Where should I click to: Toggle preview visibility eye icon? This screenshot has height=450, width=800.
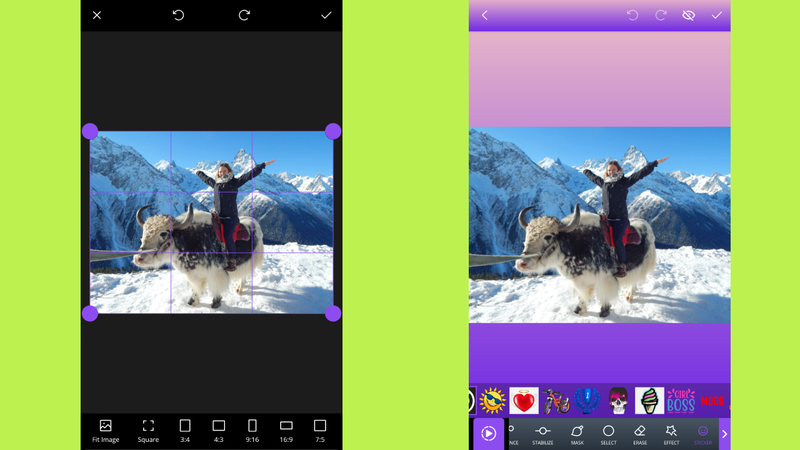(x=688, y=15)
